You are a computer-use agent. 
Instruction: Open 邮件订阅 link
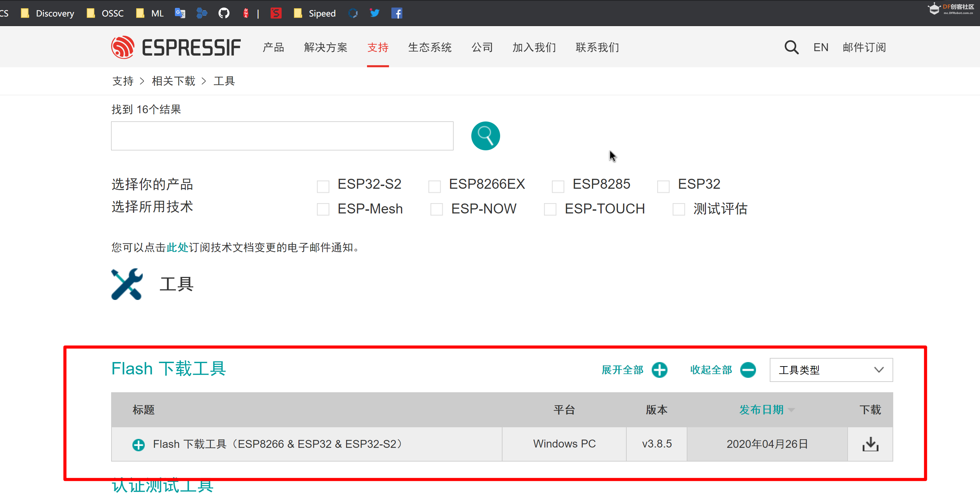point(864,47)
